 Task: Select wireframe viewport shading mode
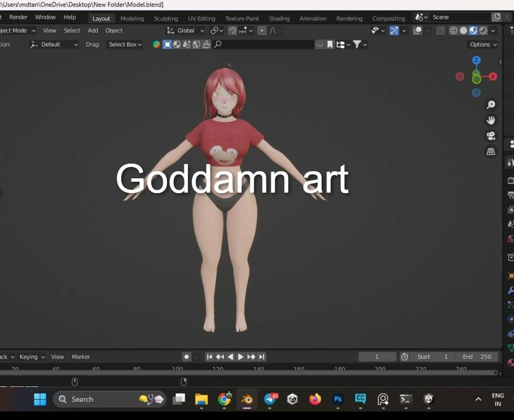click(453, 30)
